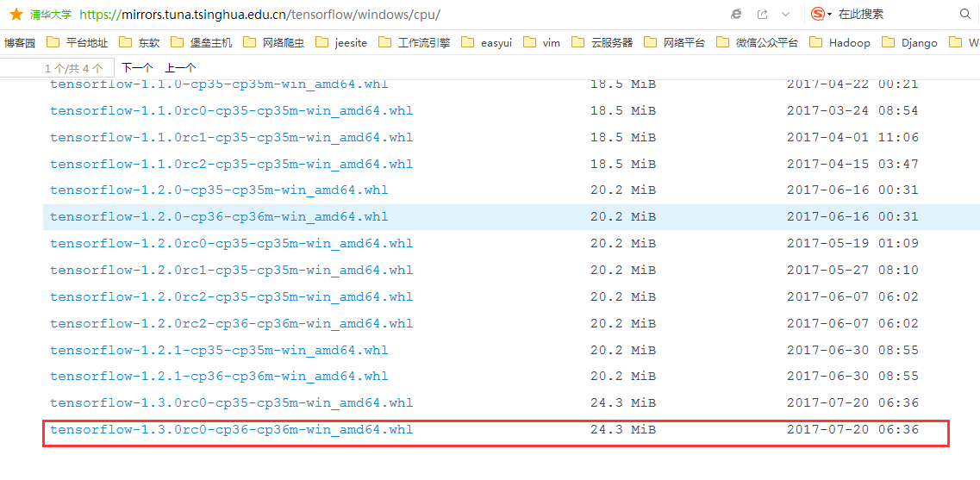
Task: Click 清华大学 site label in address bar
Action: pyautogui.click(x=51, y=14)
